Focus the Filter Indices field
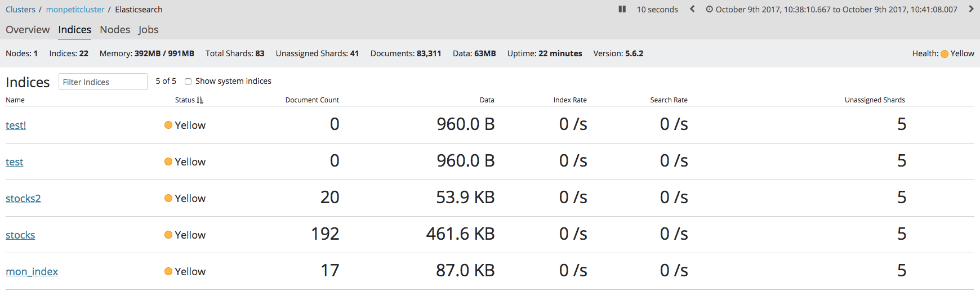This screenshot has height=296, width=980. tap(103, 82)
